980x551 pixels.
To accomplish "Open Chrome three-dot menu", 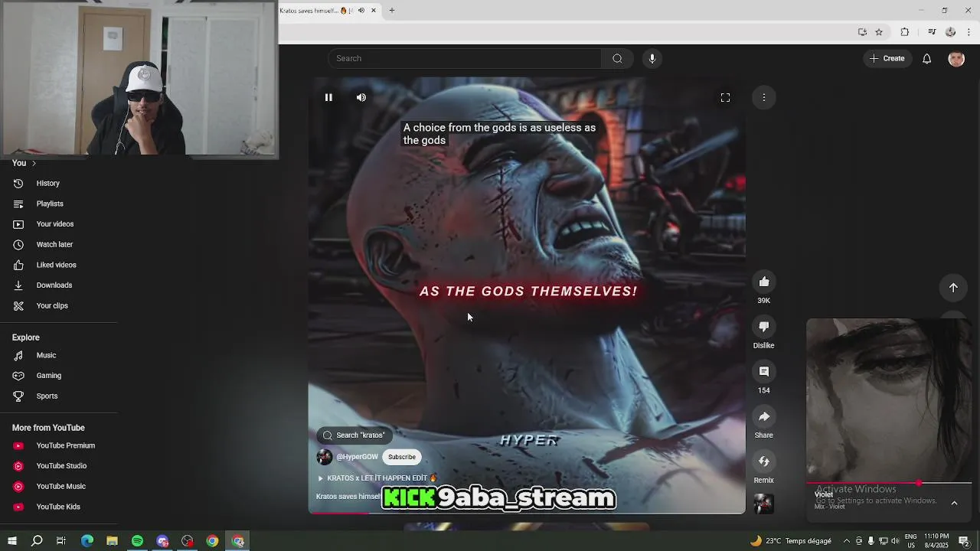I will click(969, 32).
